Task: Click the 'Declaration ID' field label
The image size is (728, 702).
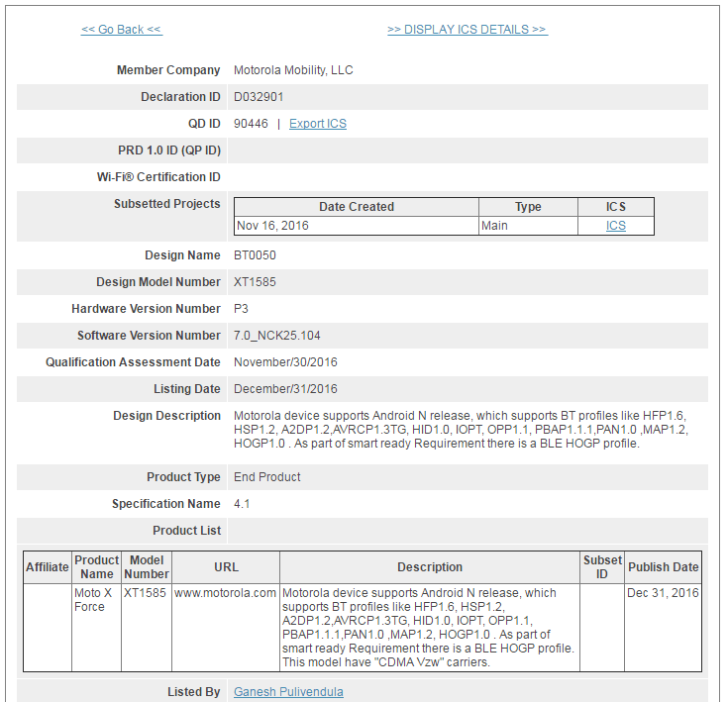Action: 180,97
